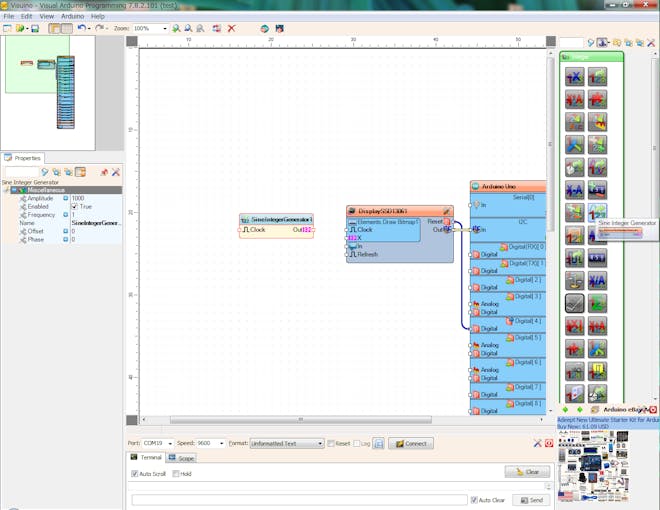Expand the Undo history dropdown arrow
Screen dimensions: 660x510
[89, 29]
